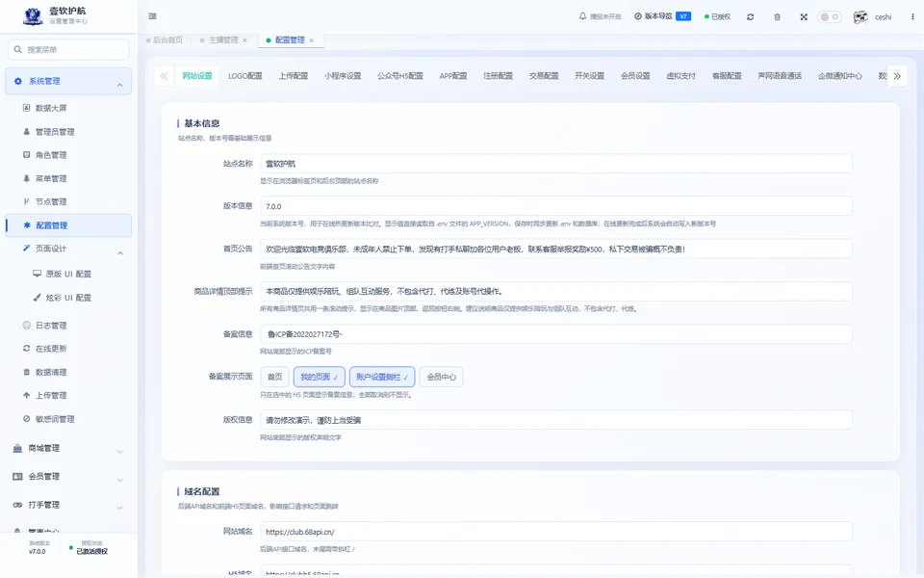
Task: Open 炫彩 UI 配置
Action: click(68, 298)
